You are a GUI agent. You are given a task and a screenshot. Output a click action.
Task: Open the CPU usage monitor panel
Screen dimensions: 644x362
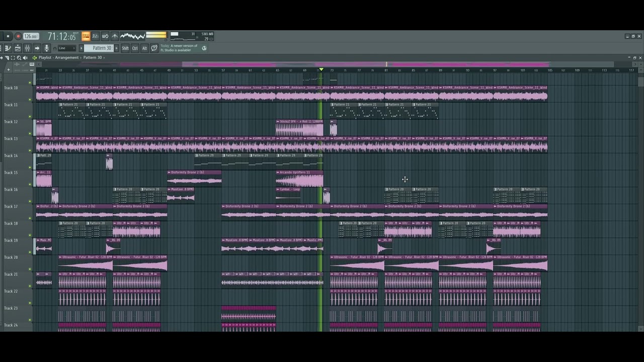[x=192, y=36]
